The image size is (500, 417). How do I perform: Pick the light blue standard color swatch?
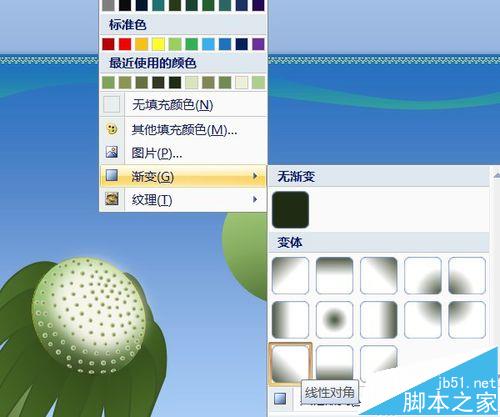click(x=208, y=44)
